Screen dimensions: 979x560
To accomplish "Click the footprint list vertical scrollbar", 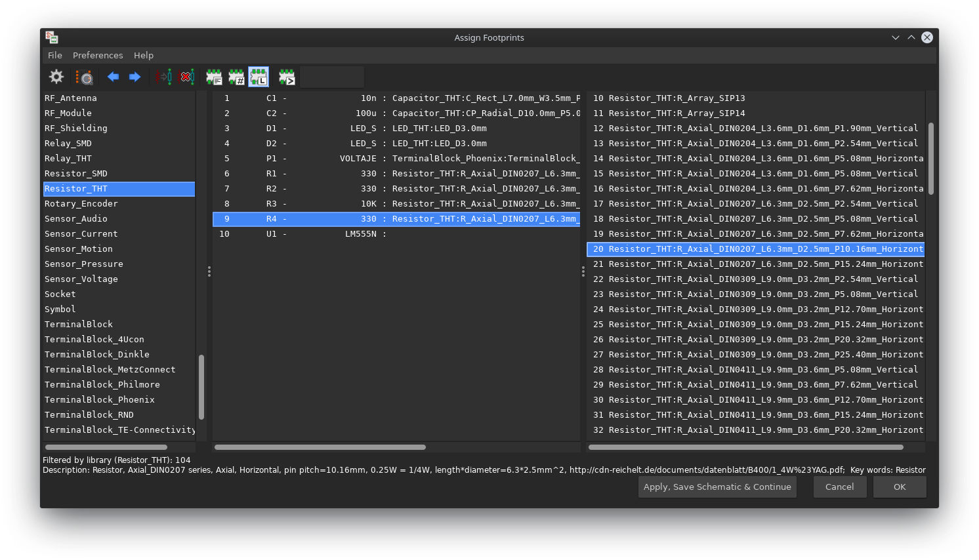I will click(x=930, y=158).
